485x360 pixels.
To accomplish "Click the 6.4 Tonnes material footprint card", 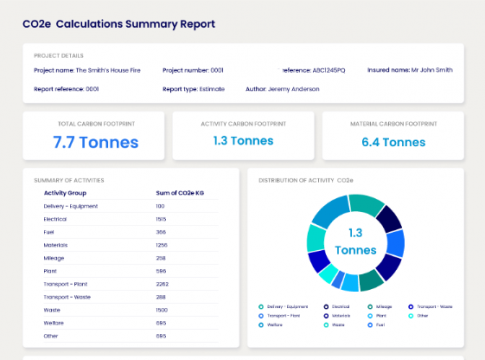I will (393, 136).
